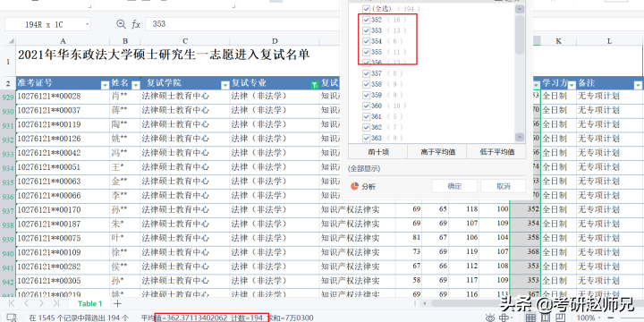Image resolution: width=644 pixels, height=322 pixels.
Task: Click the 前十项 top ten button
Action: 377,152
